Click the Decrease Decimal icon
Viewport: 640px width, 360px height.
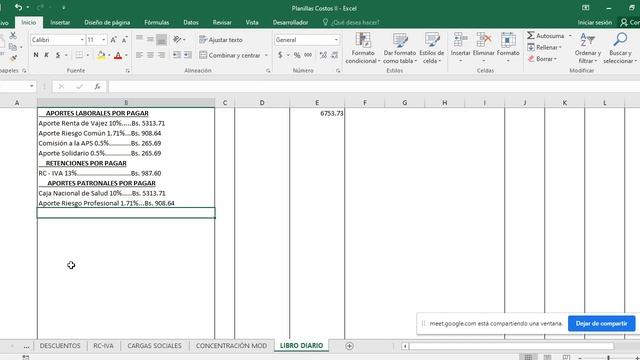coord(334,55)
